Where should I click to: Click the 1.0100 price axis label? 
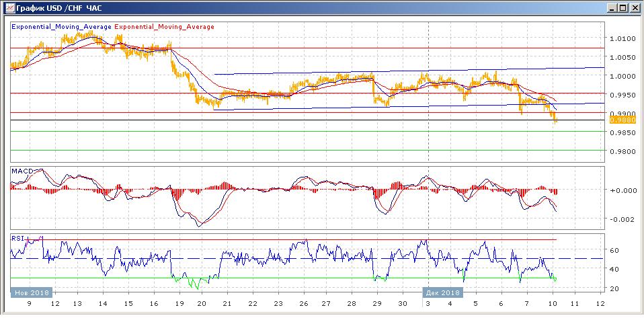point(621,39)
